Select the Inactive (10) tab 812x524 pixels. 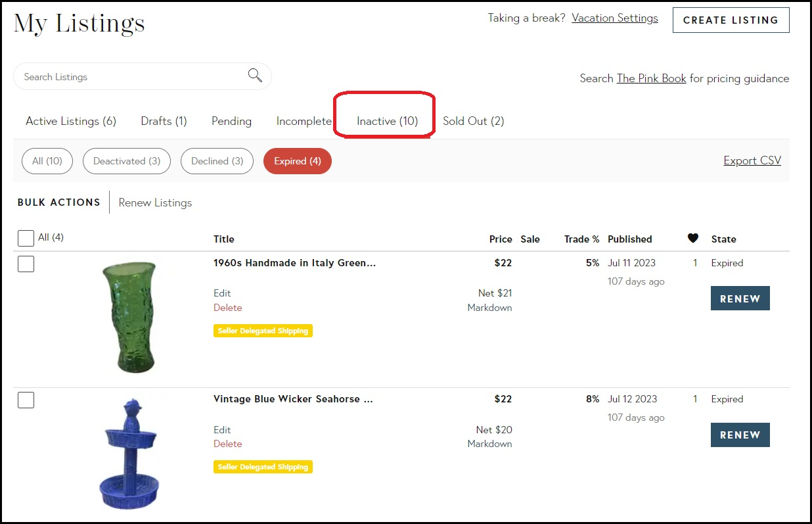(387, 121)
